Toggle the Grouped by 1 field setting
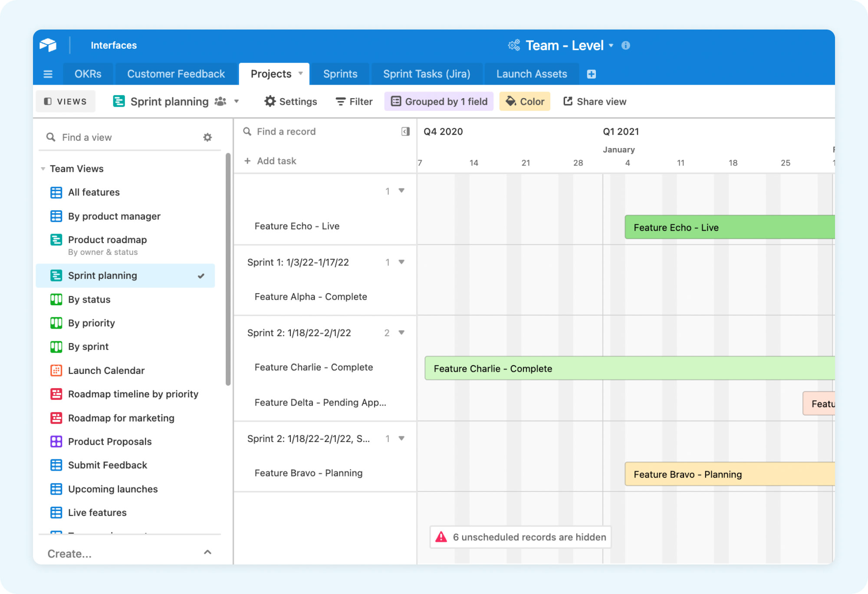This screenshot has height=594, width=868. tap(438, 101)
